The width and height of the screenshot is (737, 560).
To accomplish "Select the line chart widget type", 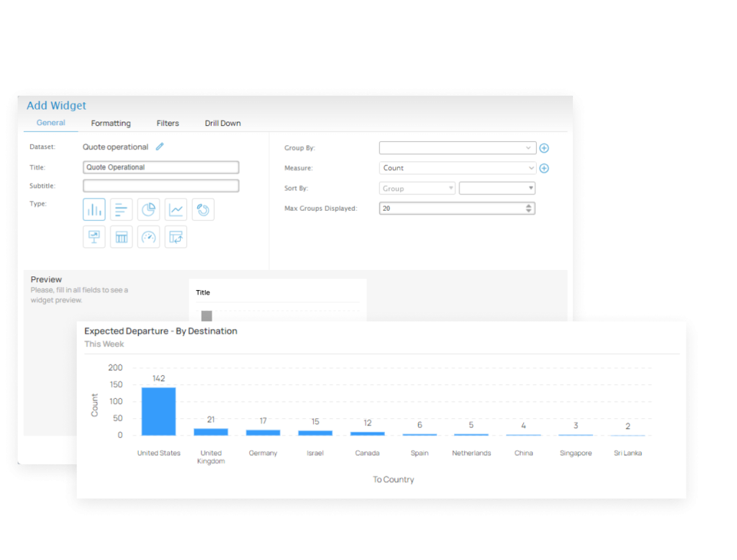I will point(176,209).
